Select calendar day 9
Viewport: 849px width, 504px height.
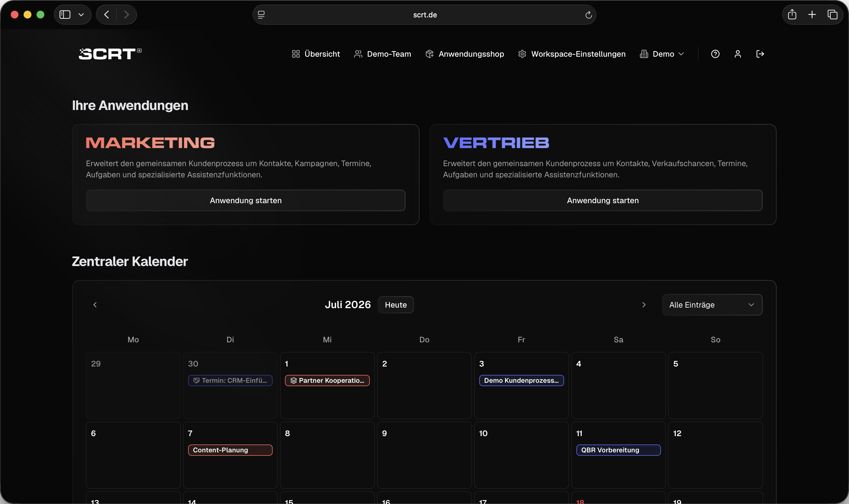tap(424, 455)
